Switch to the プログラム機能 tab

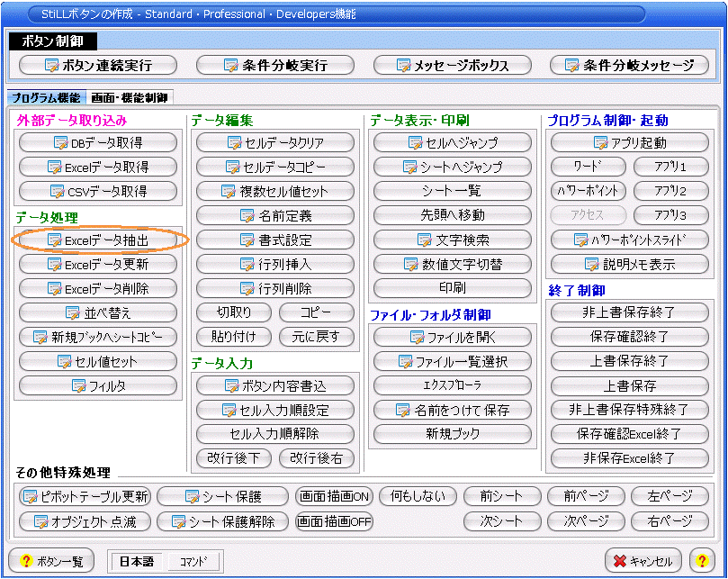click(46, 97)
